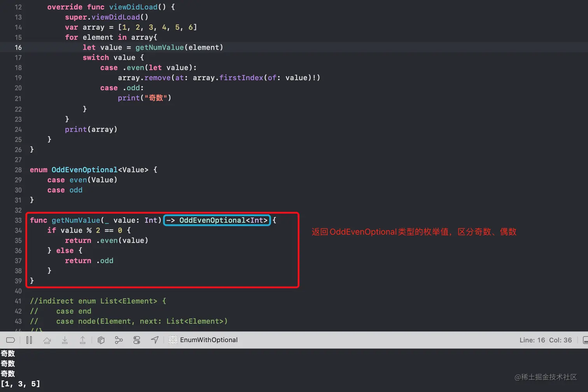The image size is (588, 392).
Task: Click the Simulate Location arrow icon
Action: click(155, 340)
